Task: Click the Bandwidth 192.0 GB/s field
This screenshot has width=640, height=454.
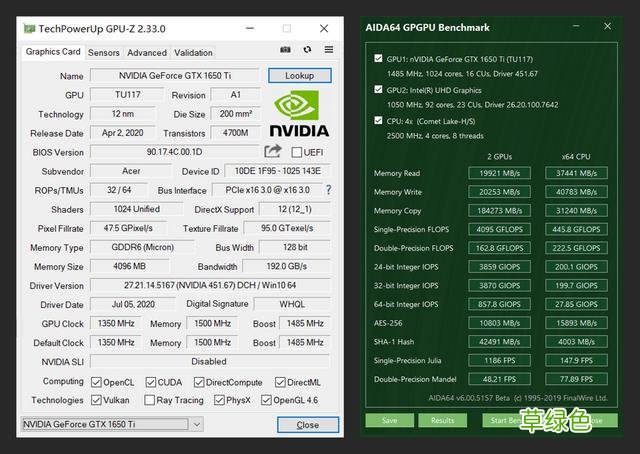Action: [x=287, y=266]
